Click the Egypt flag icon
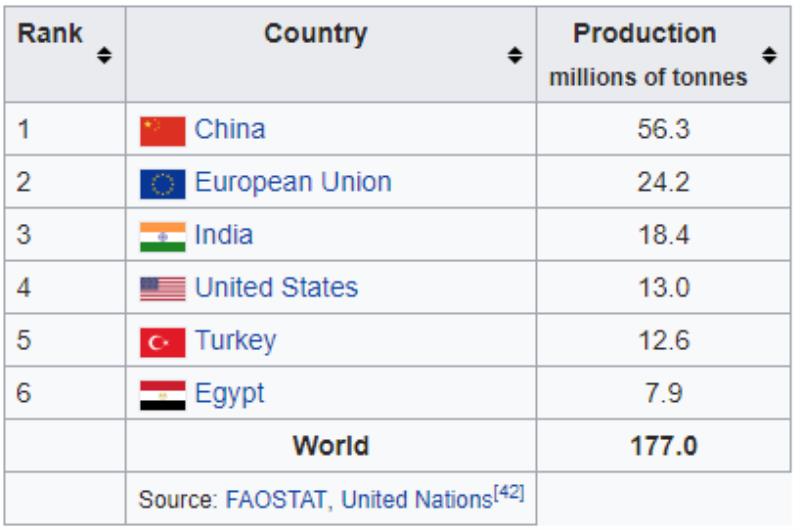Screen dimensions: 800x530 (x=163, y=395)
